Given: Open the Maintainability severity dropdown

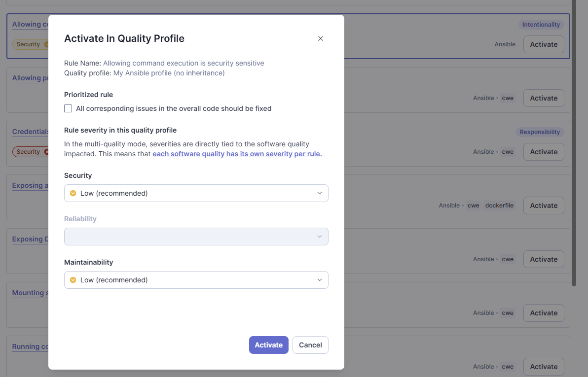Looking at the screenshot, I should pos(196,280).
